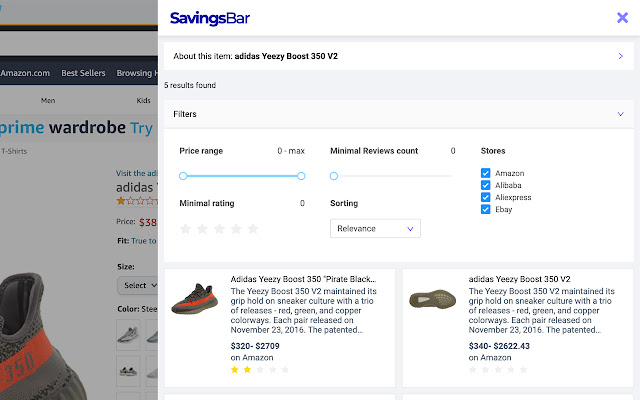Screen dimensions: 640x400
Task: Click the 5 results found text
Action: [x=190, y=85]
